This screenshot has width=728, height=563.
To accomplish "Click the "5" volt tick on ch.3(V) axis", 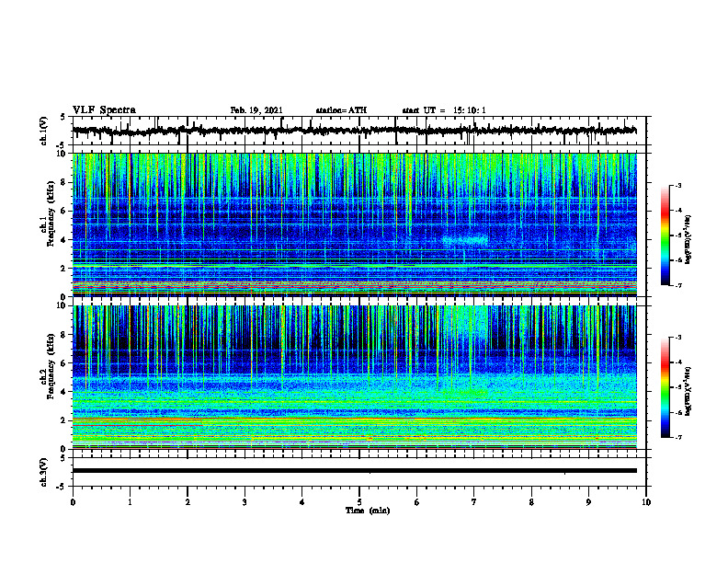I will click(63, 458).
